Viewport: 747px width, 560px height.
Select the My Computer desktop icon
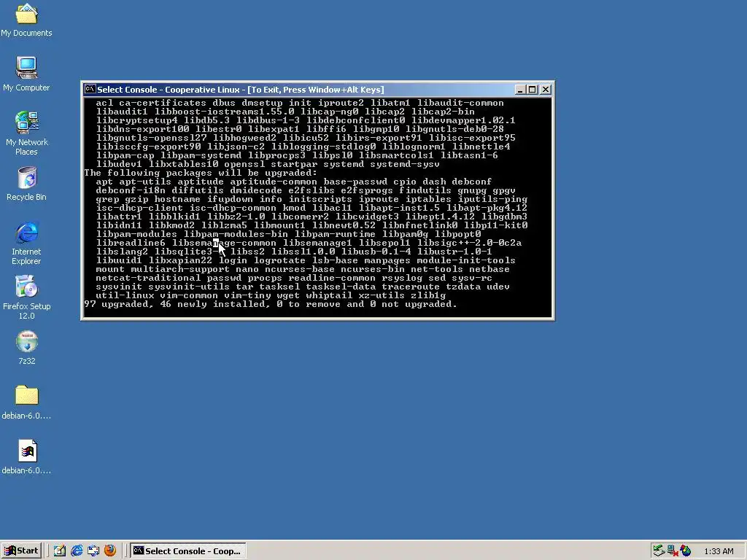(x=26, y=74)
